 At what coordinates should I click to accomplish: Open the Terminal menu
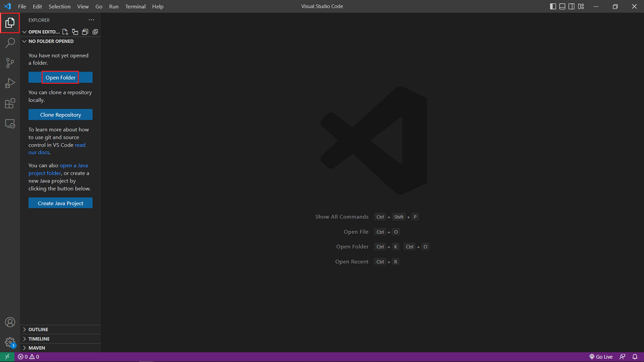tap(135, 7)
